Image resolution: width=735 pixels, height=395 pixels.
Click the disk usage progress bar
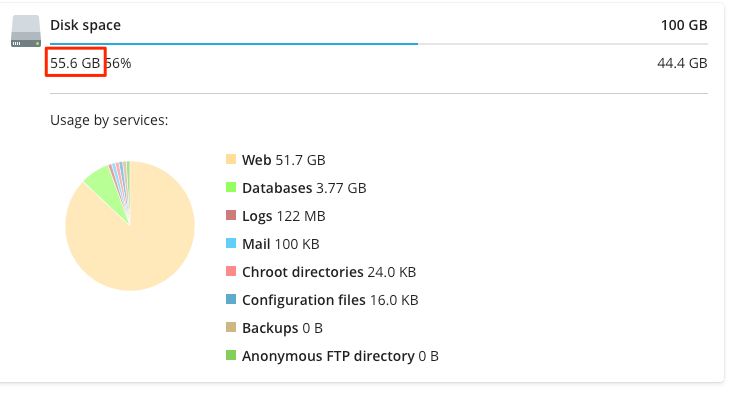point(379,44)
